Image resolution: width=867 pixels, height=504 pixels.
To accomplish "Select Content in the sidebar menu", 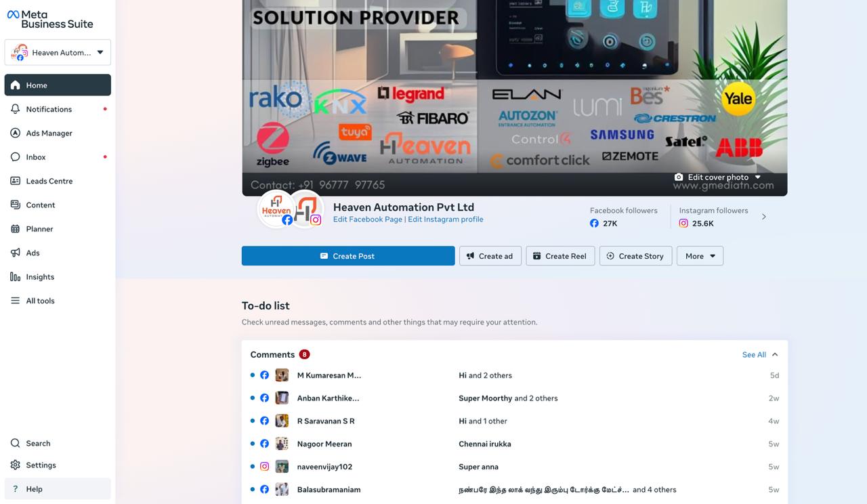I will pos(41,205).
